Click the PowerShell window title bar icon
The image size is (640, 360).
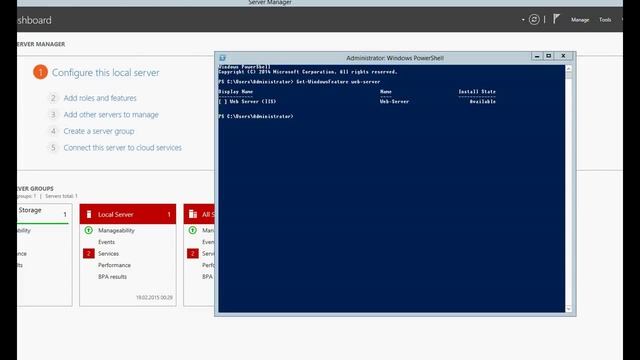coord(222,58)
